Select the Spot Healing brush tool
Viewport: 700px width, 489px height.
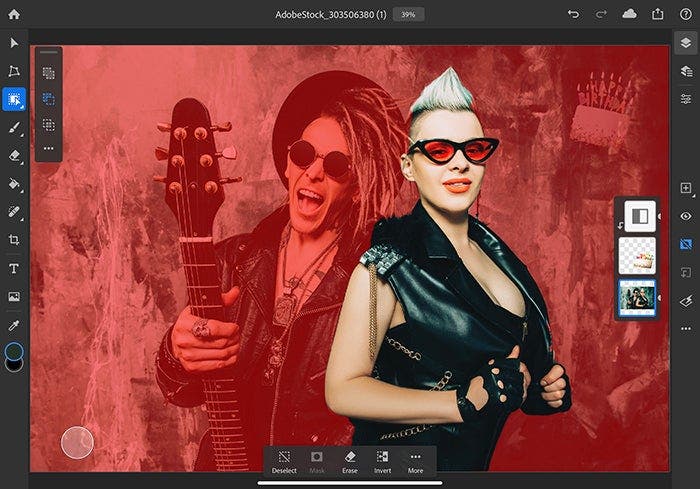(14, 212)
